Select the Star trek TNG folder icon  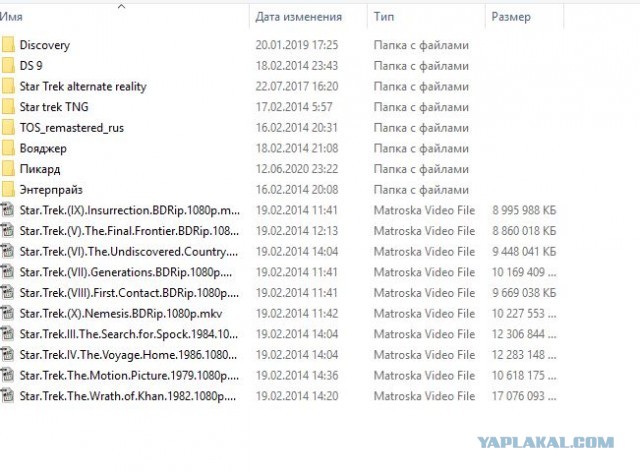(x=8, y=107)
